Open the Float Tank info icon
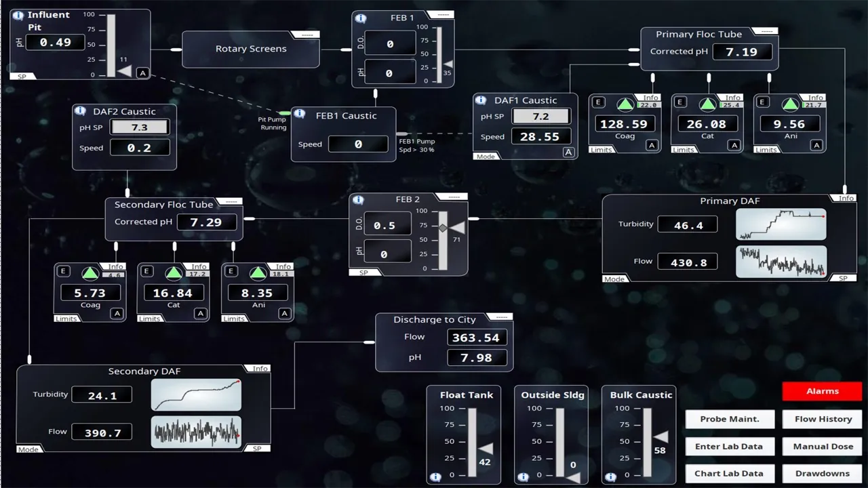 (x=435, y=476)
